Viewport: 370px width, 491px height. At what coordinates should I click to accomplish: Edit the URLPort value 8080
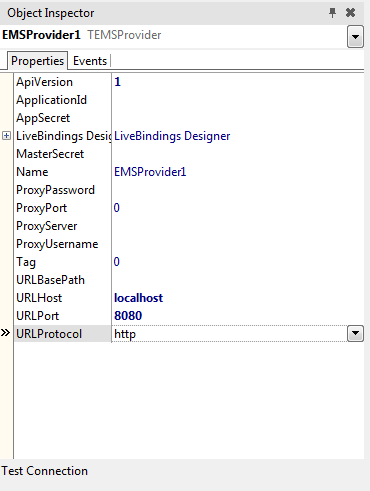click(x=128, y=316)
